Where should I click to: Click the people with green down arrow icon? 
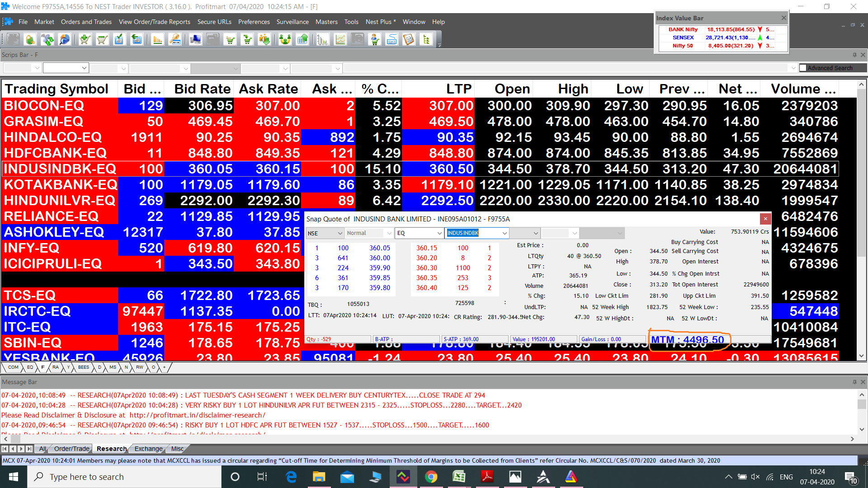click(x=264, y=40)
